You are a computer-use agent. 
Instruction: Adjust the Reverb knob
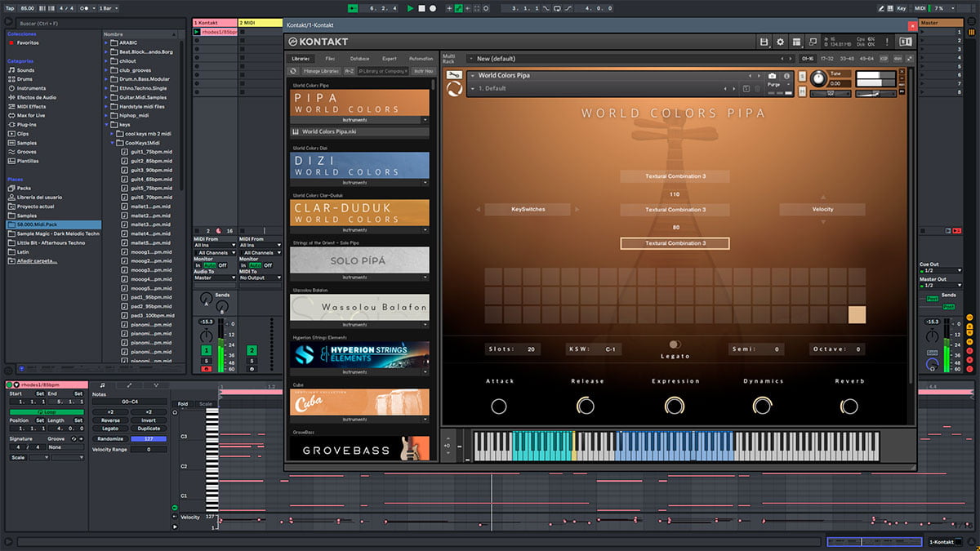849,406
